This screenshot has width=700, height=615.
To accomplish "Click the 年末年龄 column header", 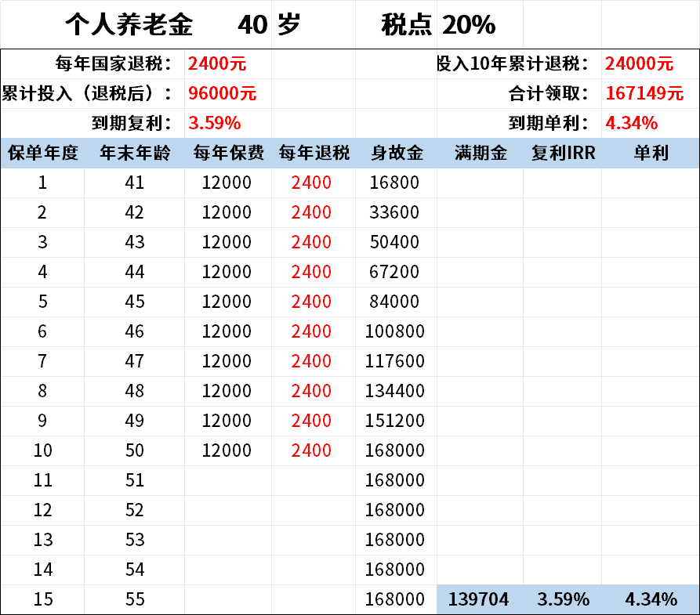I will coord(134,154).
